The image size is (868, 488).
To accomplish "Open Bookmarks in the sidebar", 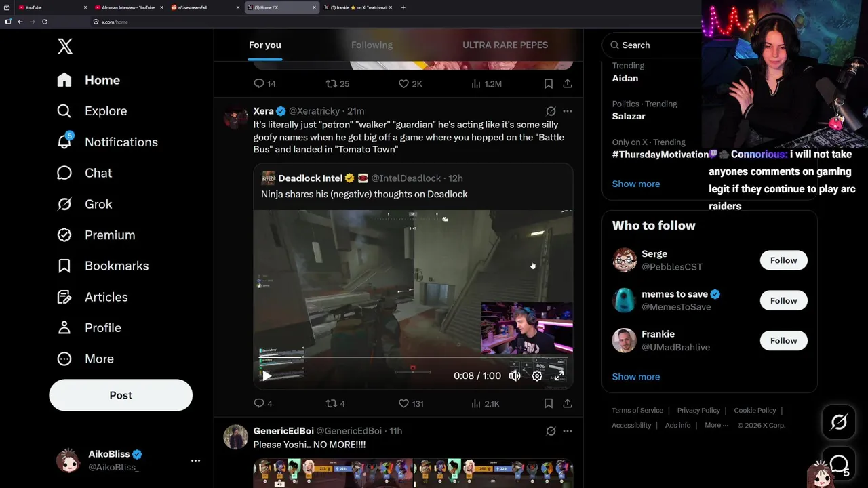I will tap(103, 266).
